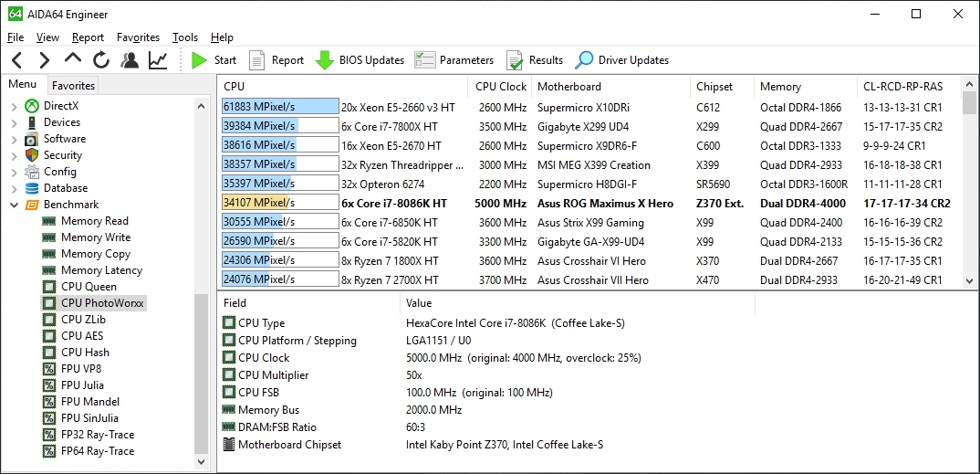The width and height of the screenshot is (980, 474).
Task: Click the left panel vertical scrollbar
Action: [202, 365]
